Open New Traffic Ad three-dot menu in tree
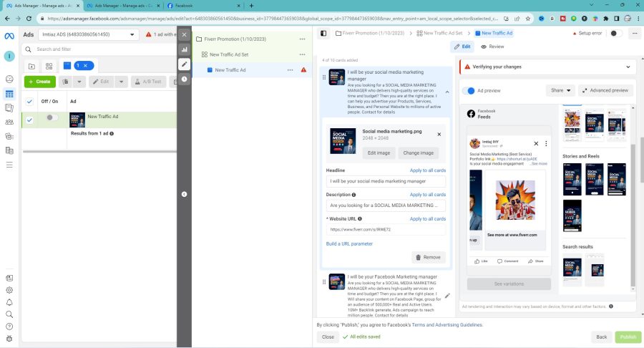Viewport: 644px width, 348px height. [x=290, y=70]
